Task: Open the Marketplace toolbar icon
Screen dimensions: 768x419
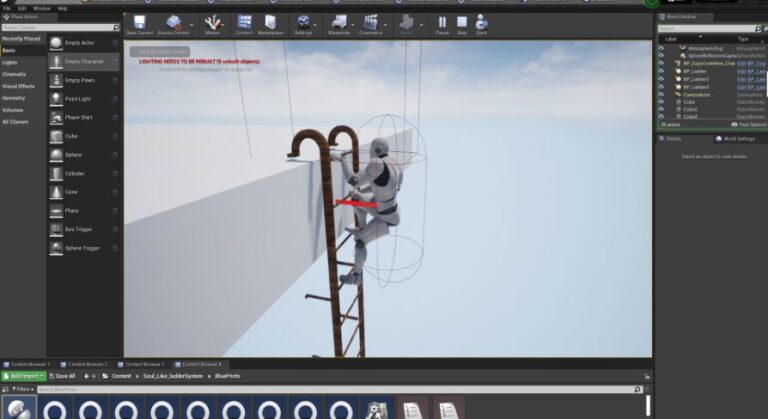Action: (270, 25)
